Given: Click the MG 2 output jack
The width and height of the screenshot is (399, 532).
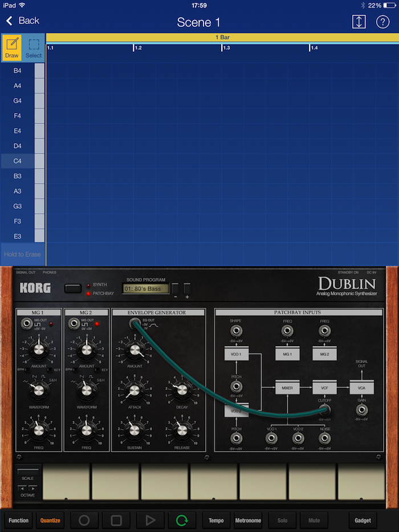Looking at the screenshot, I should pyautogui.click(x=74, y=324).
